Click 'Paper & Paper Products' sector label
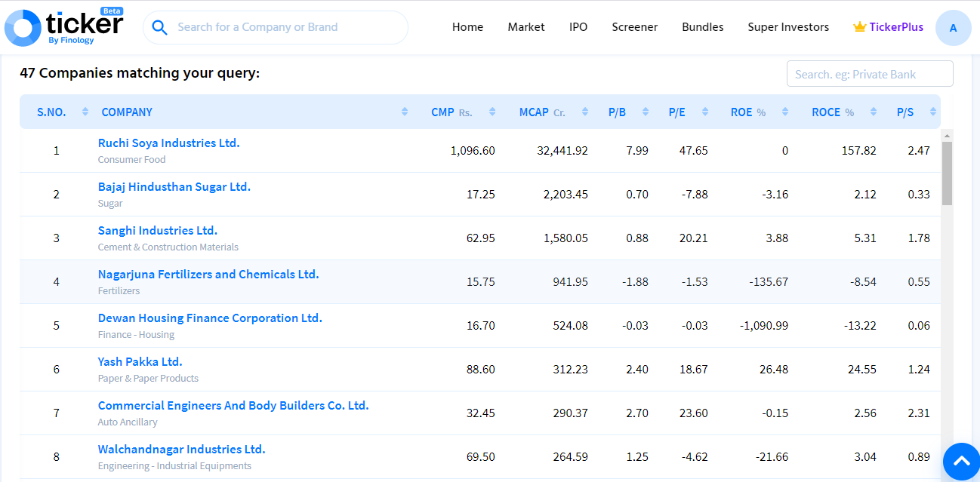 click(x=148, y=378)
